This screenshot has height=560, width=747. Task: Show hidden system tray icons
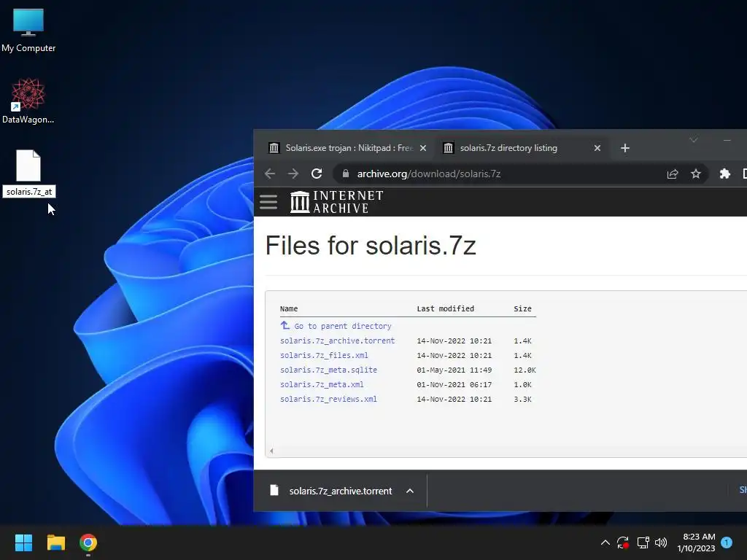(605, 542)
